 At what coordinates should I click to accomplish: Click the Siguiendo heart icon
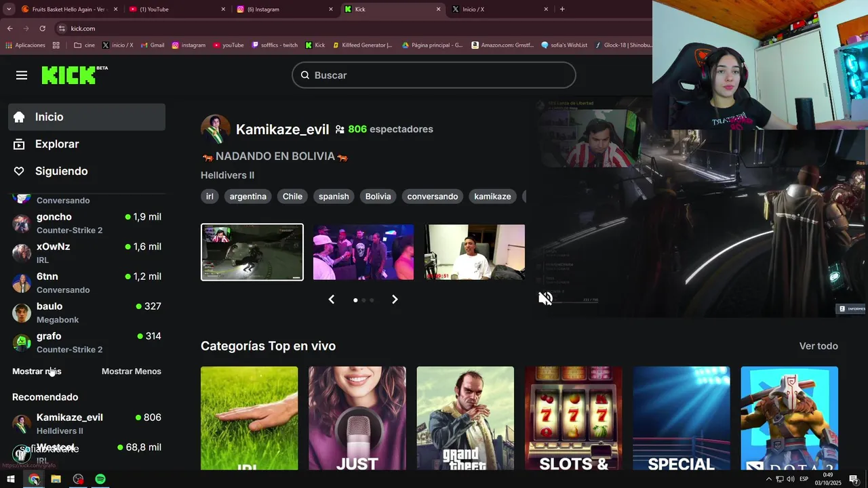[19, 171]
